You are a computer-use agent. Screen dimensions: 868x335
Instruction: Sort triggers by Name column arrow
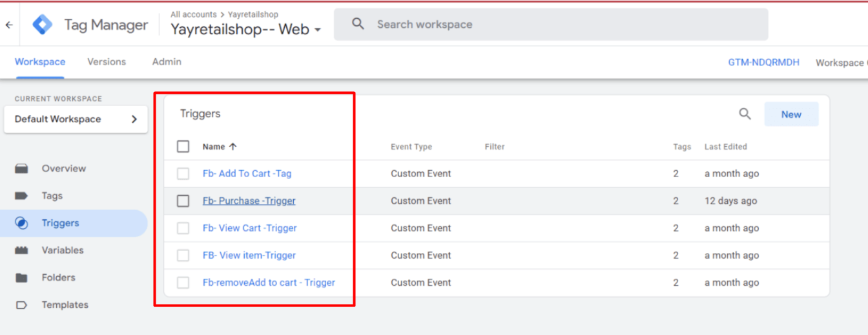coord(233,147)
